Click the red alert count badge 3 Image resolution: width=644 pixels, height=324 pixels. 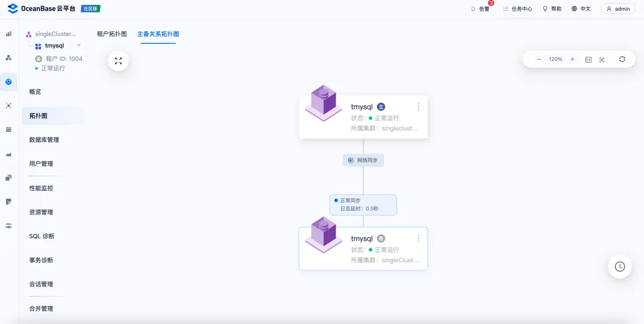(x=491, y=4)
